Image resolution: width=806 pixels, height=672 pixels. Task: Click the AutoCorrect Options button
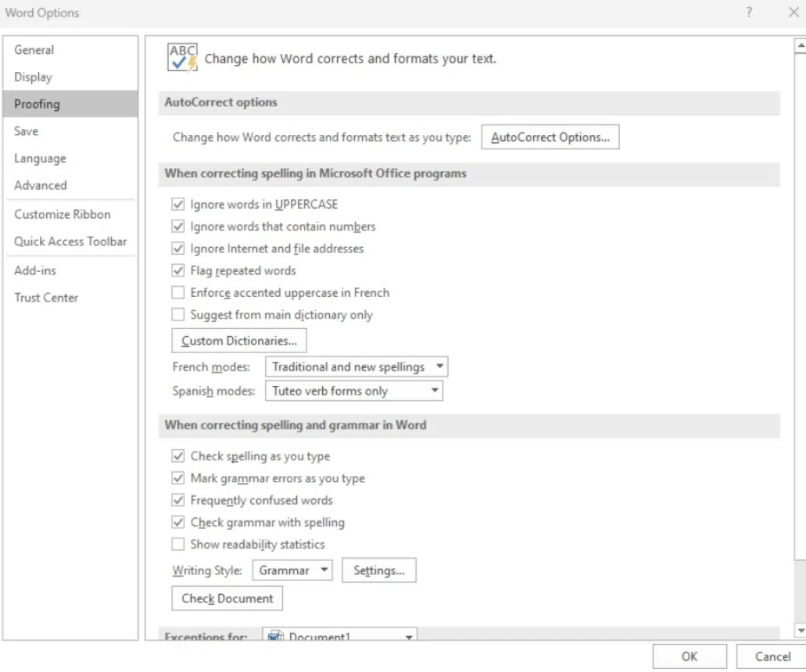(550, 138)
